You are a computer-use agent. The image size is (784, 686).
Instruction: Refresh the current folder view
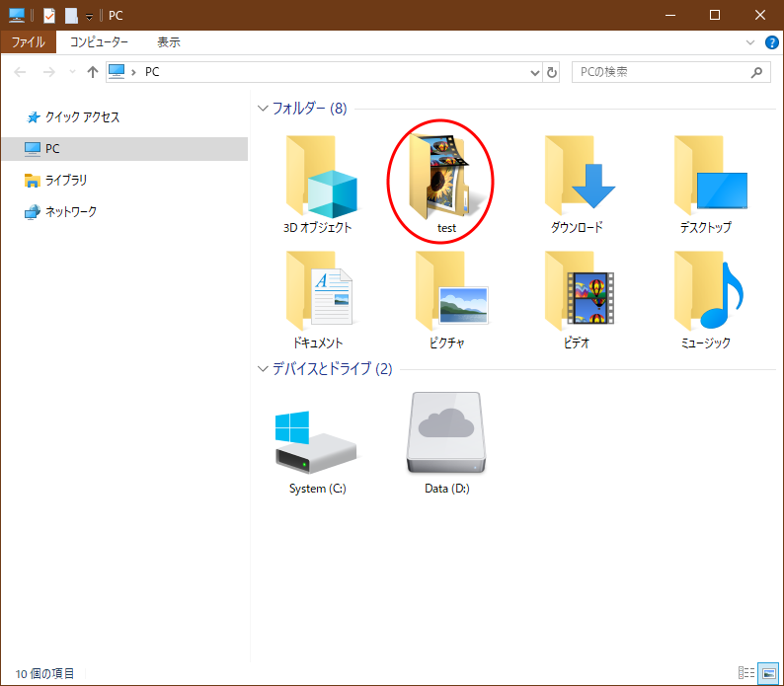tap(552, 72)
